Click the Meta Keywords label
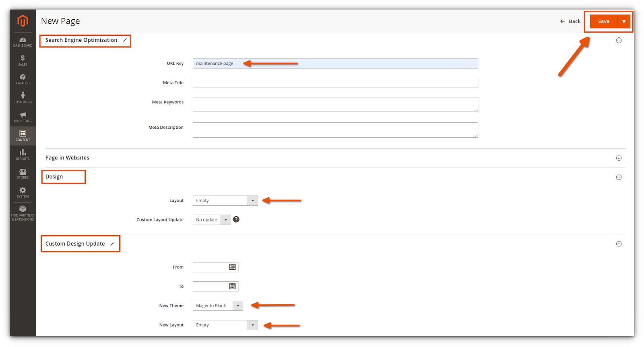This screenshot has width=644, height=347. pyautogui.click(x=168, y=102)
